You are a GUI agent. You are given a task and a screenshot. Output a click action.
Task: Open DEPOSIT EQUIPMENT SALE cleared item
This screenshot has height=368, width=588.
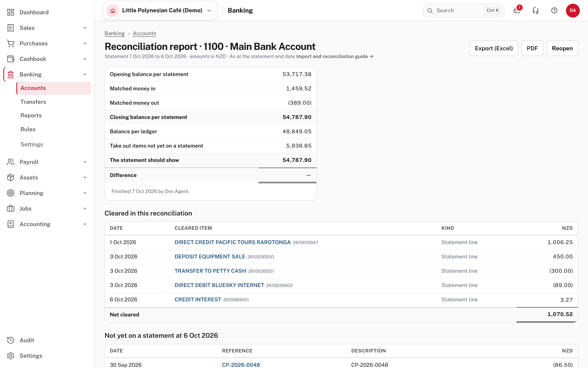210,257
